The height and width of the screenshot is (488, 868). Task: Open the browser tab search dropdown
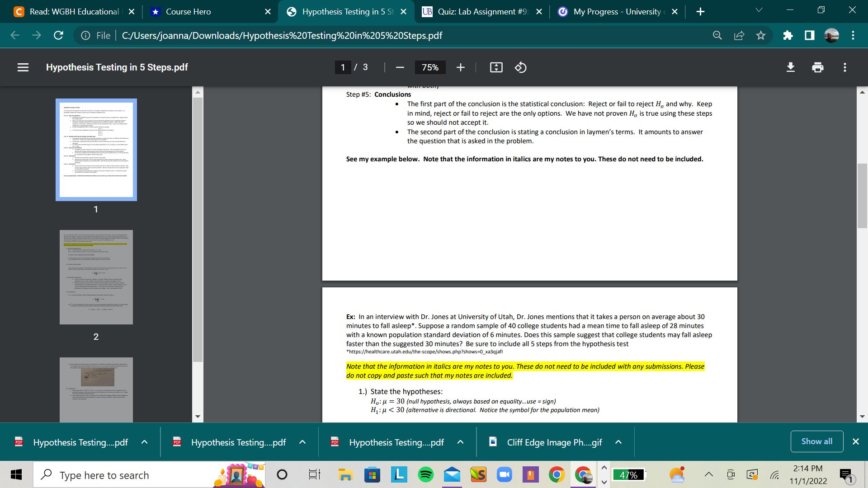[759, 10]
